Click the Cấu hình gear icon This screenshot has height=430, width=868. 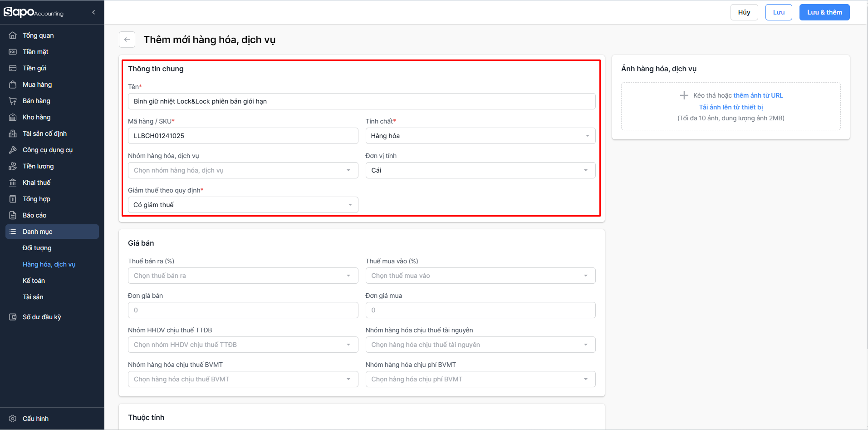point(13,419)
